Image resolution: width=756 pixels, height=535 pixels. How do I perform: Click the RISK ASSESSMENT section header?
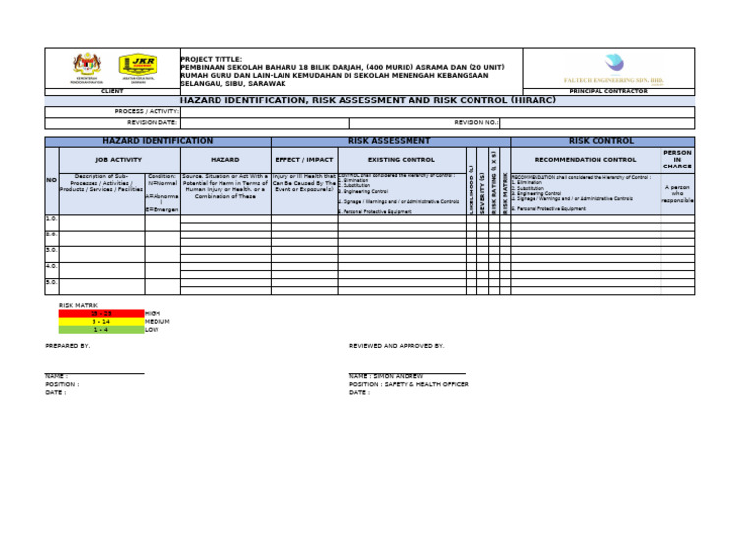(x=390, y=141)
